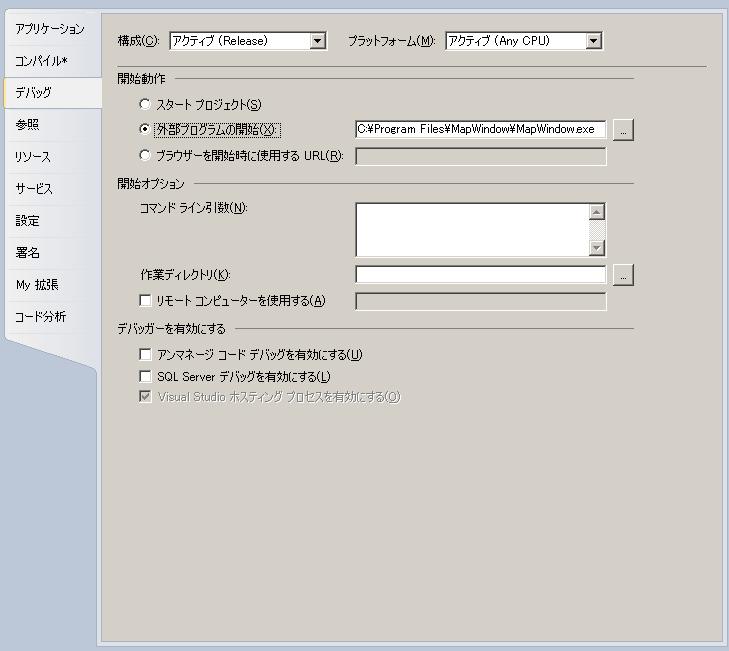This screenshot has height=651, width=729.
Task: Select the ブラウザーを開始時に使用する URL option
Action: point(146,155)
